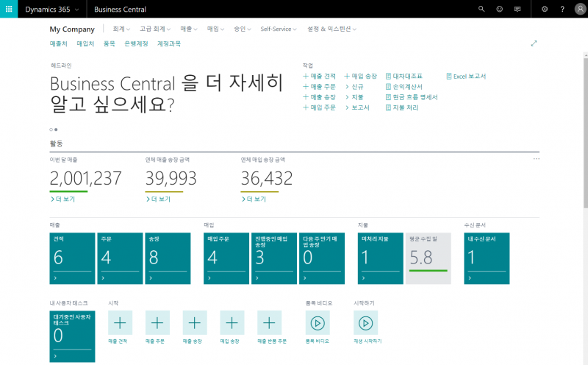Open the 은행계정 navigation link
Viewport: 588px width, 365px height.
[136, 43]
